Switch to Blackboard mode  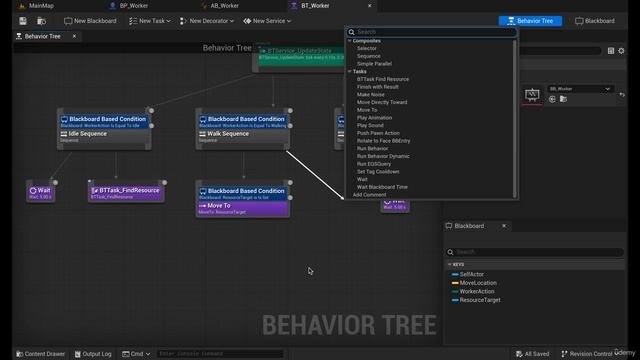pos(595,21)
